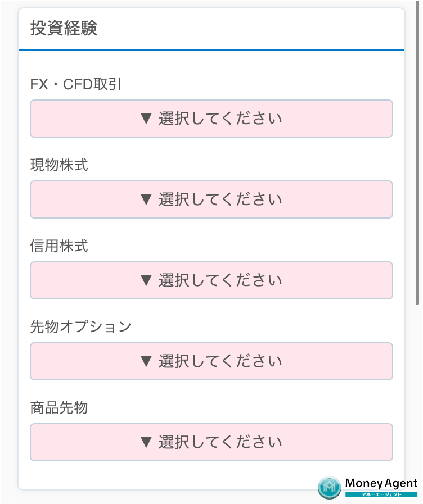Click the blue underline below 投資経験

211,49
